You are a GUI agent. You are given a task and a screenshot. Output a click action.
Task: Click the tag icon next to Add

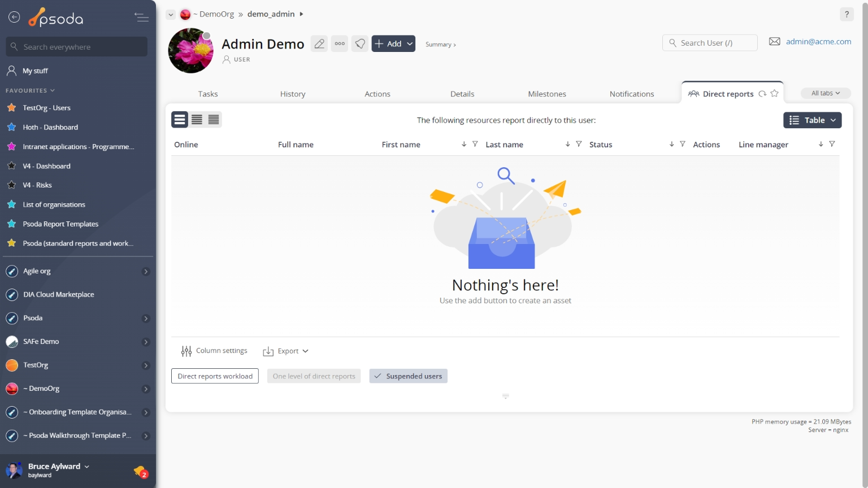tap(360, 43)
